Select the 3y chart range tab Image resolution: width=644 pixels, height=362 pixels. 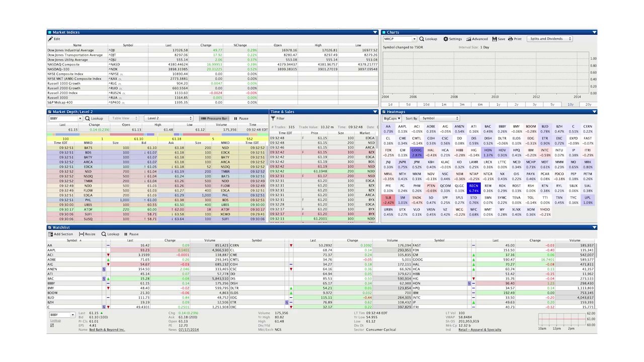tap(534, 104)
